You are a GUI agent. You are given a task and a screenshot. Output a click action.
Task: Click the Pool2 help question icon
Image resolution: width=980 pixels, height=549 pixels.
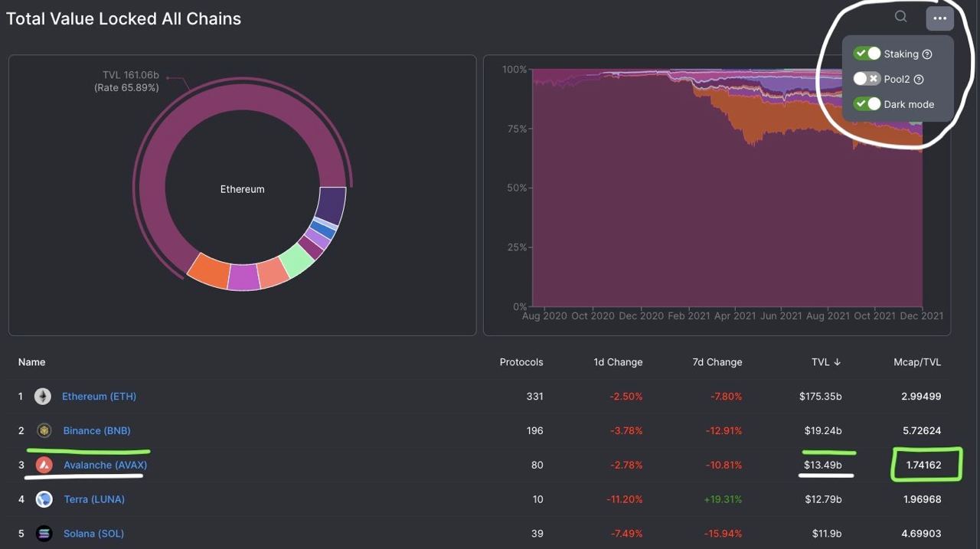click(919, 80)
